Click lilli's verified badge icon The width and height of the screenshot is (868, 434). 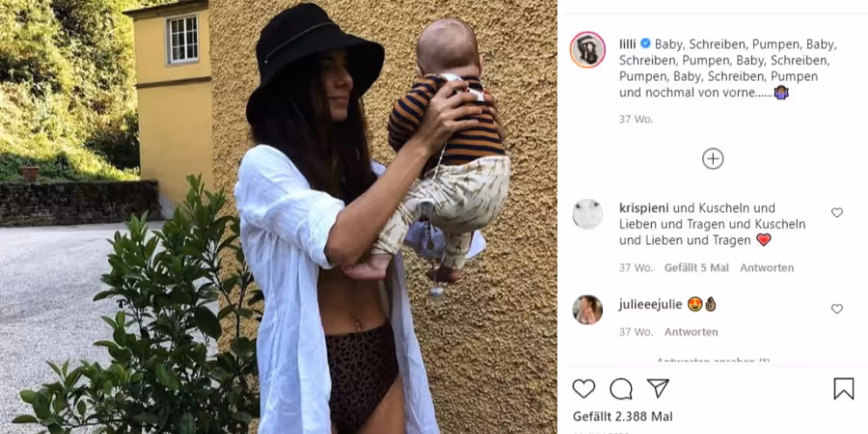point(645,43)
